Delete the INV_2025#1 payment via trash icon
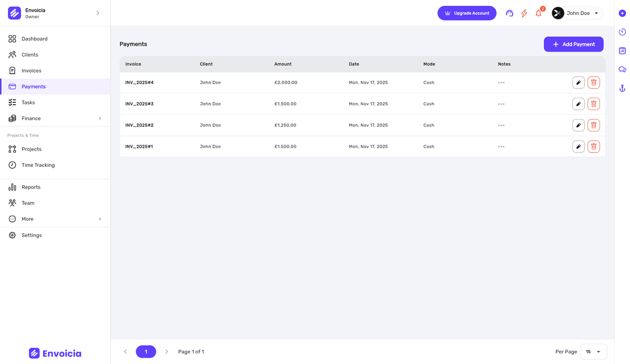This screenshot has width=630, height=364. (594, 146)
